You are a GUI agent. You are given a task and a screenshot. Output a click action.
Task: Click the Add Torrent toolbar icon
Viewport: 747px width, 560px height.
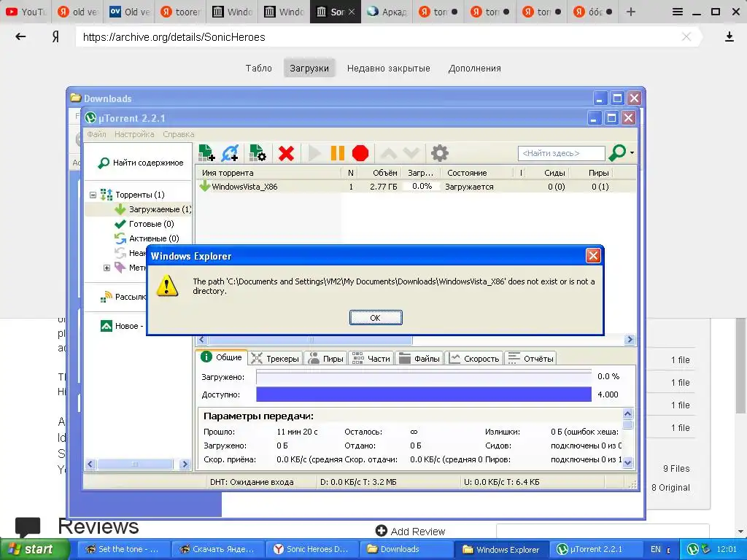coord(206,153)
